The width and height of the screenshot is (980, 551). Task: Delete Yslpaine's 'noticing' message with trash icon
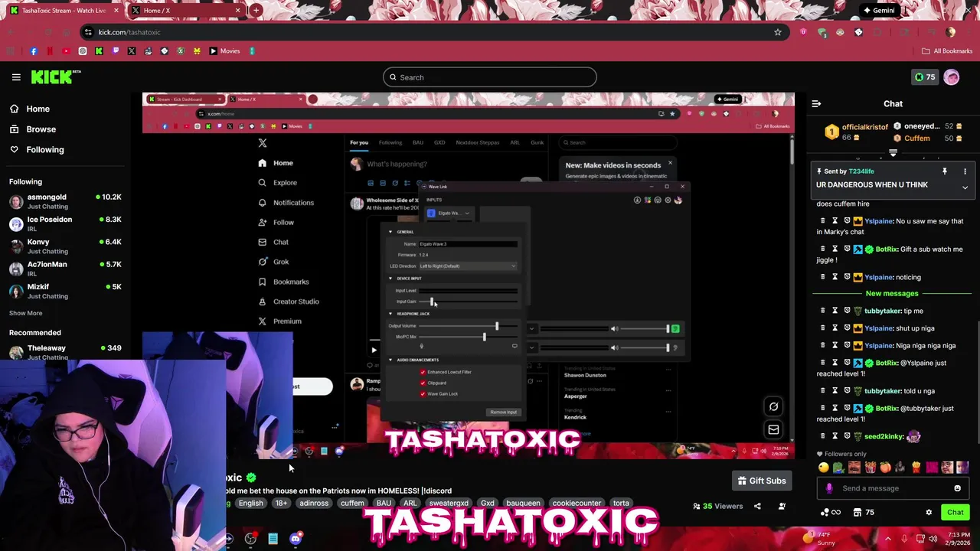click(823, 277)
